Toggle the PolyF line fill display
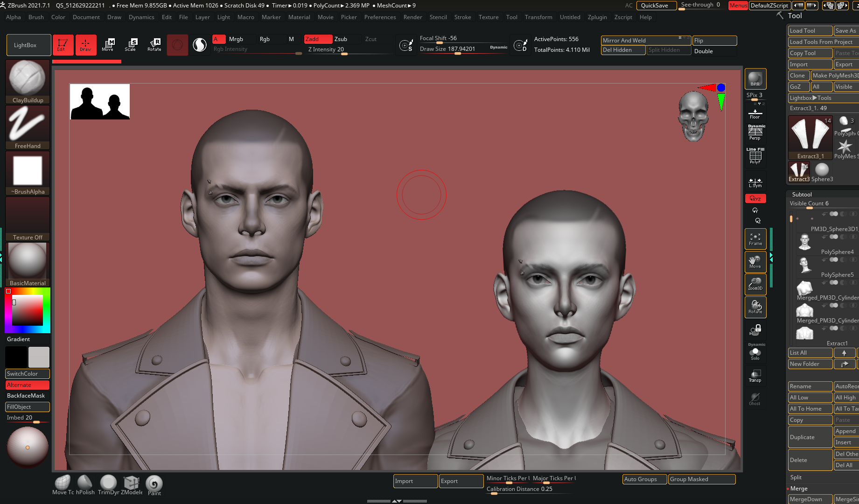The width and height of the screenshot is (859, 504). point(755,156)
